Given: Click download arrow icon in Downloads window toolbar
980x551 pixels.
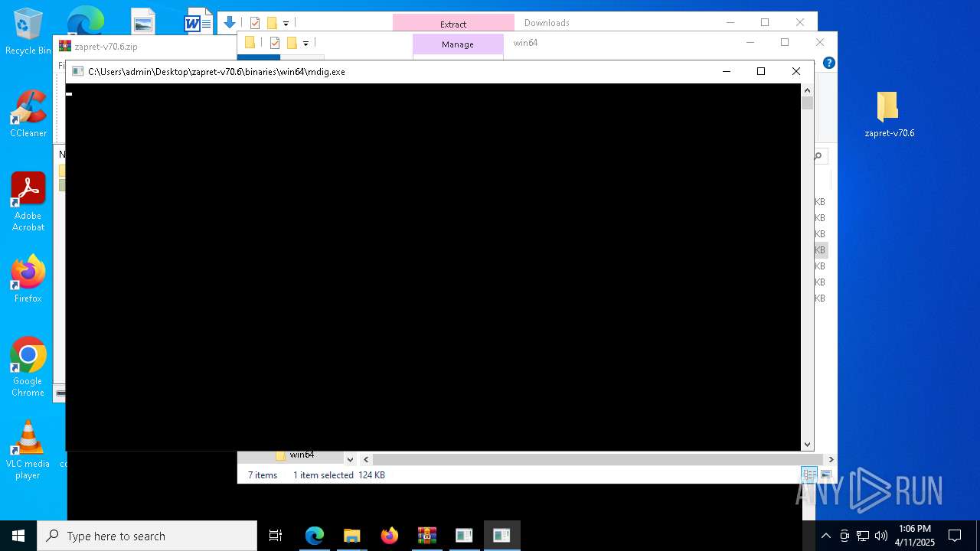Looking at the screenshot, I should (229, 23).
